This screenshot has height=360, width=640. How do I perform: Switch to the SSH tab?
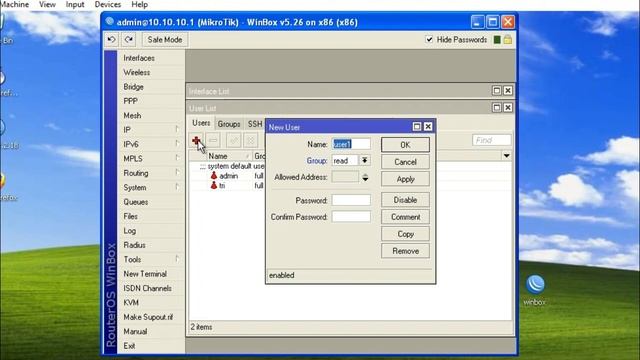pyautogui.click(x=255, y=124)
